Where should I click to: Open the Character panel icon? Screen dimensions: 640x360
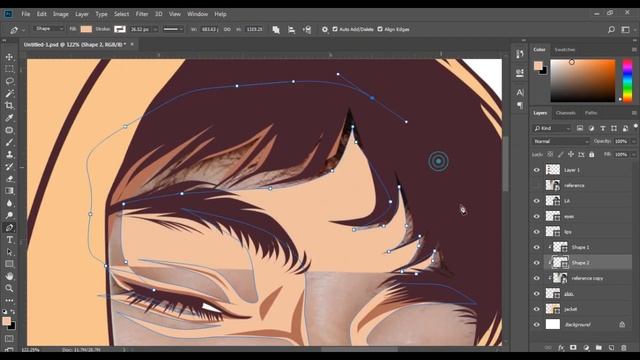[520, 92]
